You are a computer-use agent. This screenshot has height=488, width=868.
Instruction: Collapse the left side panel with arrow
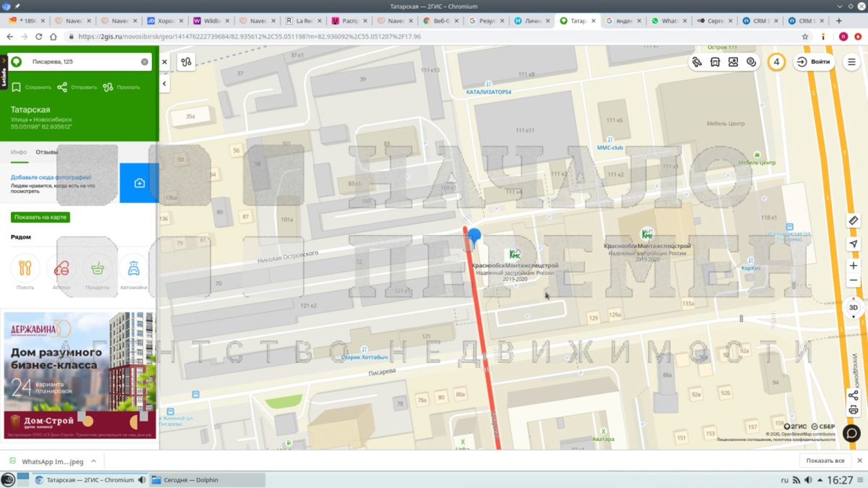[x=164, y=83]
